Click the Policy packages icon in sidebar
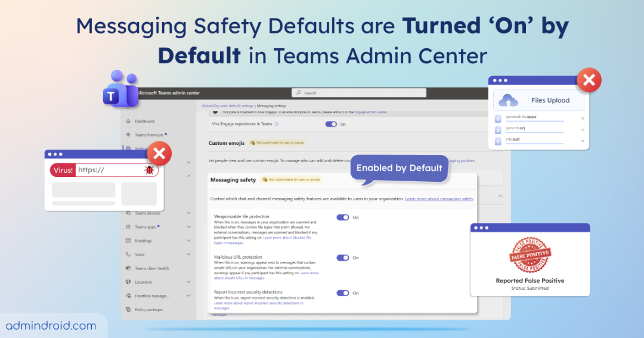The image size is (644, 338). (128, 309)
